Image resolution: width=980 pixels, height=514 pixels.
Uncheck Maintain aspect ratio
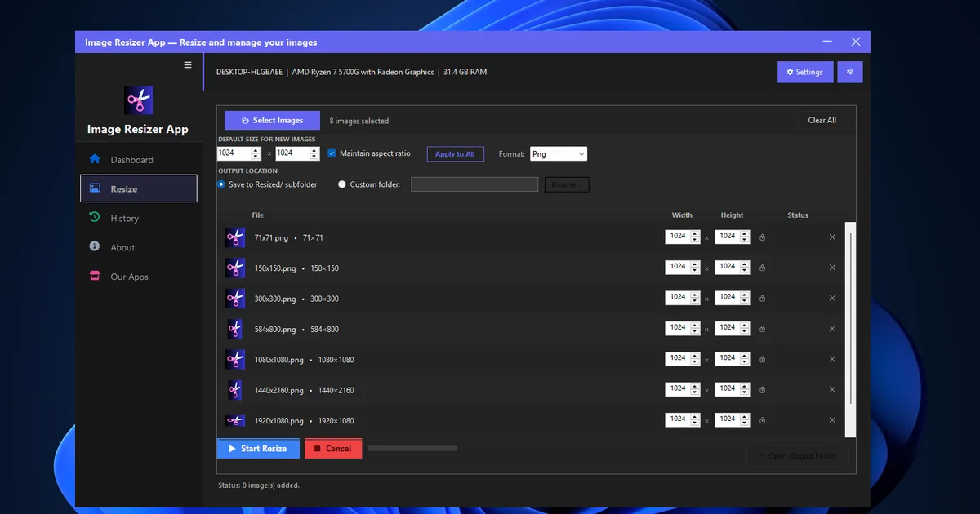[x=332, y=153]
